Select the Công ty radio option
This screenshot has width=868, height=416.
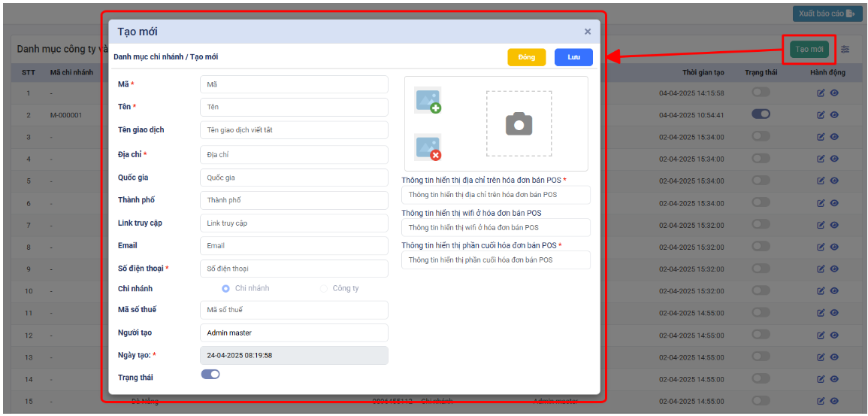click(324, 289)
